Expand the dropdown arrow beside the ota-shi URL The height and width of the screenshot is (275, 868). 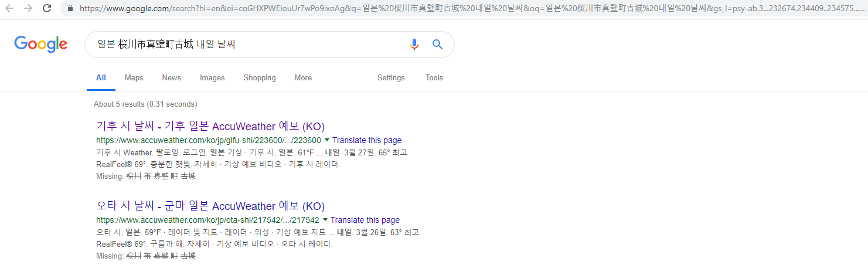(325, 220)
